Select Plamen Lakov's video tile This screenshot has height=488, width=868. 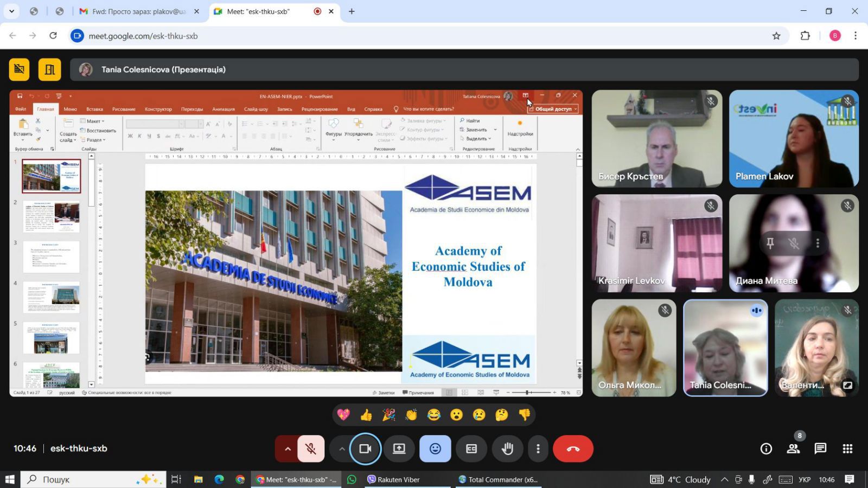pos(794,138)
